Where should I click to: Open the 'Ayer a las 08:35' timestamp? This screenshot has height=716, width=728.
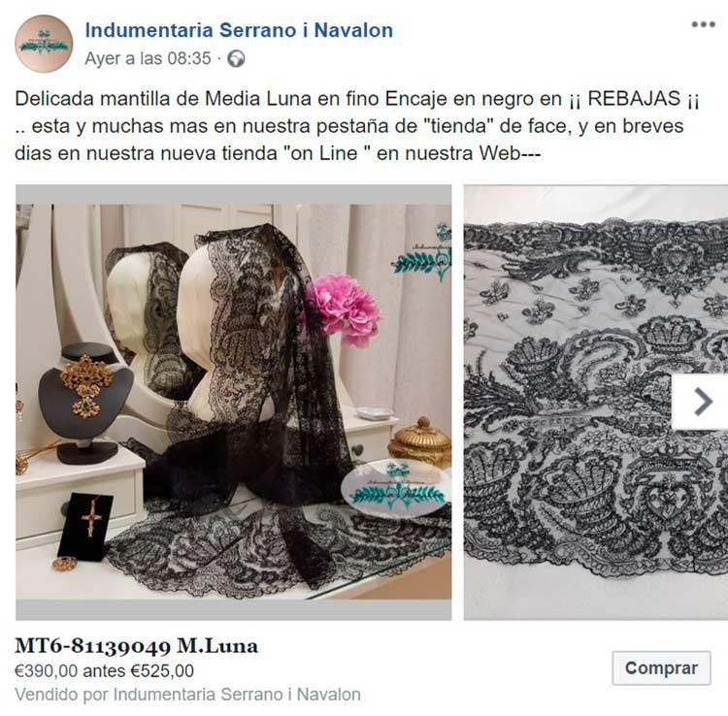[x=148, y=59]
